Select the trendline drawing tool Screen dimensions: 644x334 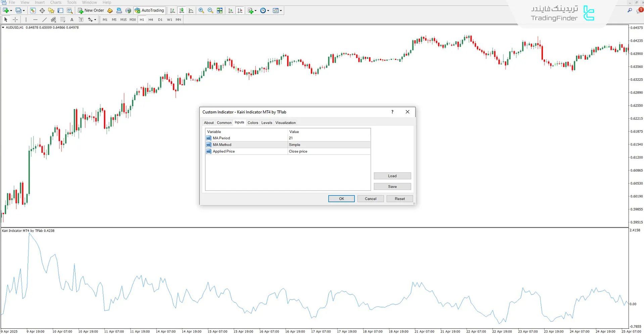(44, 20)
